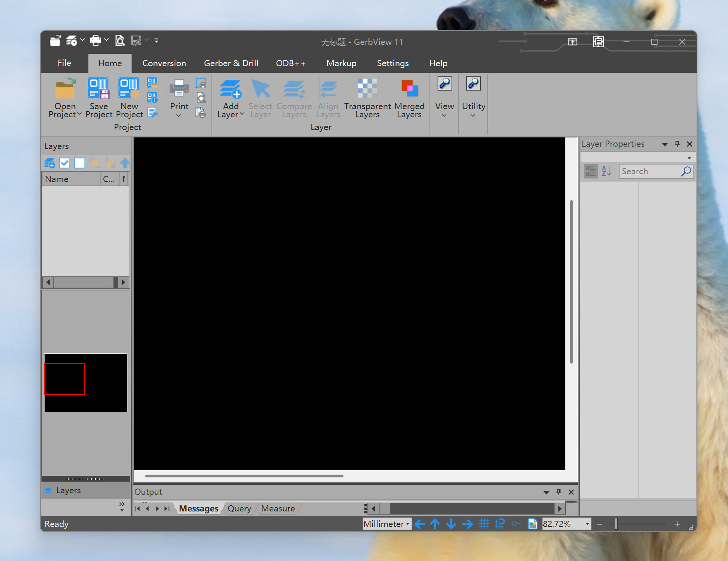
Task: Open the Millimeter units dropdown
Action: (407, 524)
